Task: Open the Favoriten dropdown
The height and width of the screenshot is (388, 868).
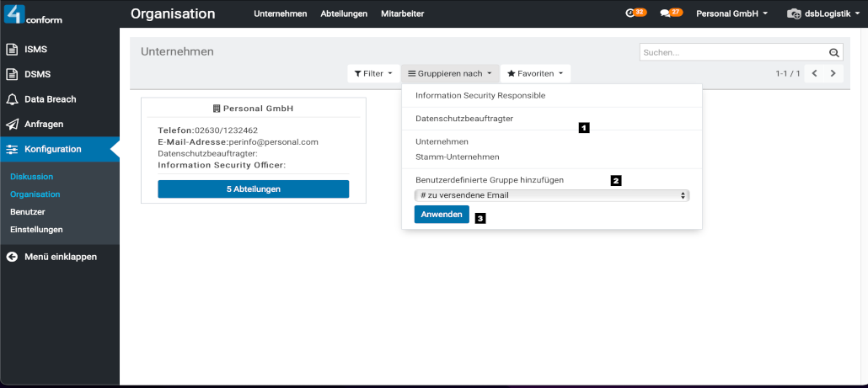Action: click(x=535, y=74)
